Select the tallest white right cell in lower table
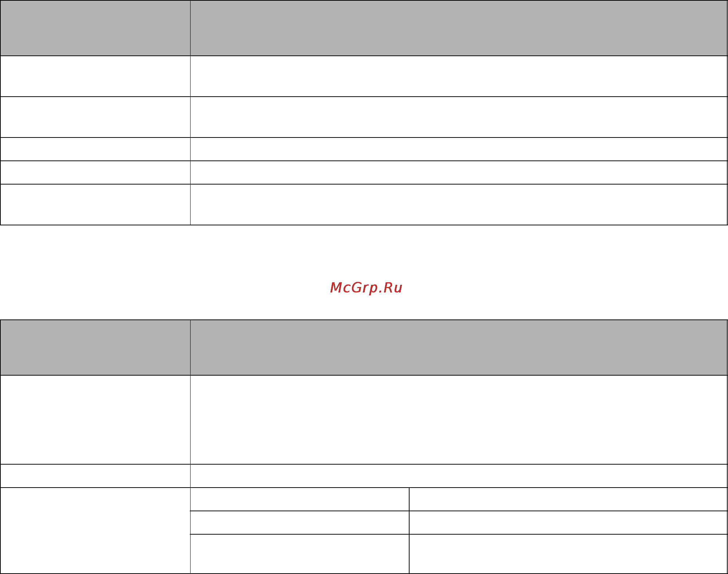Screen dimensions: 728x574 [x=459, y=420]
